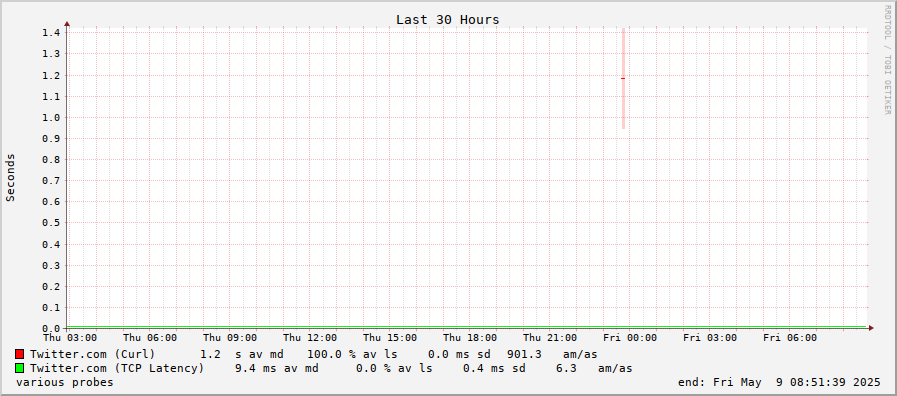Click the end timestamp text
Image resolution: width=897 pixels, height=396 pixels.
(x=779, y=382)
